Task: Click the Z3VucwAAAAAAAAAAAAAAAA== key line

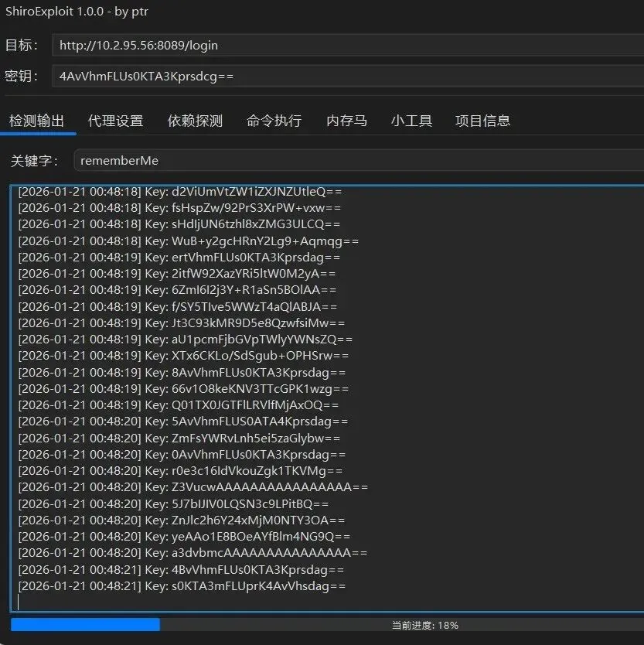Action: tap(193, 487)
